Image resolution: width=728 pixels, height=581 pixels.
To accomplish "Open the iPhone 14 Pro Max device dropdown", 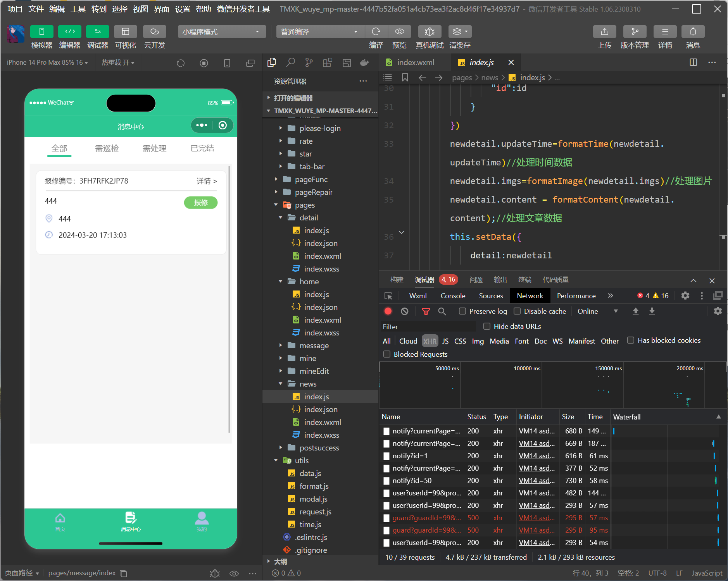I will point(47,62).
